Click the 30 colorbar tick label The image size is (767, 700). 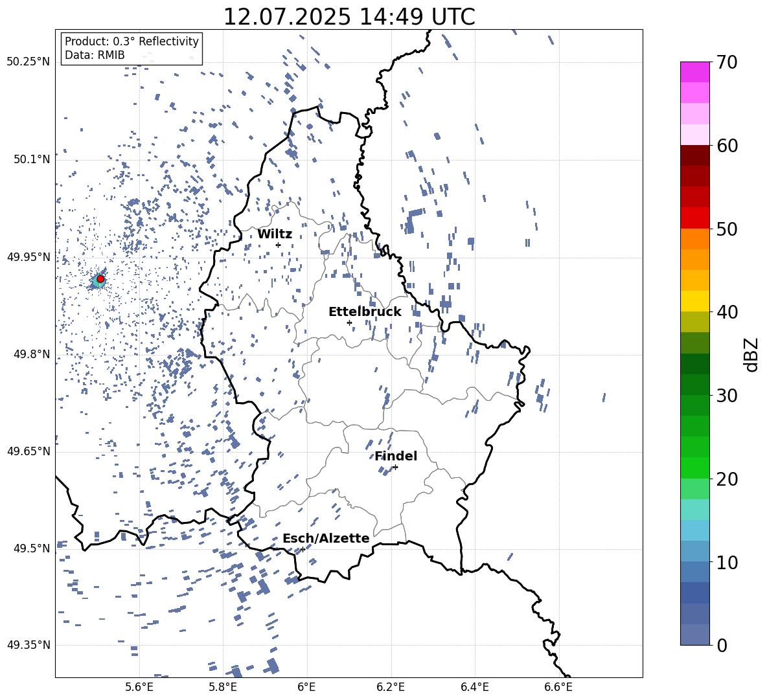727,396
